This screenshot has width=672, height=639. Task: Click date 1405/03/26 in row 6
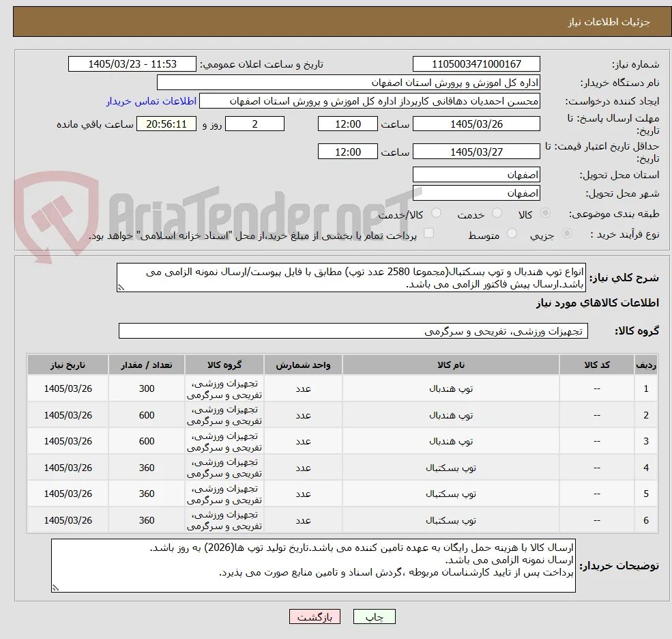[x=68, y=520]
